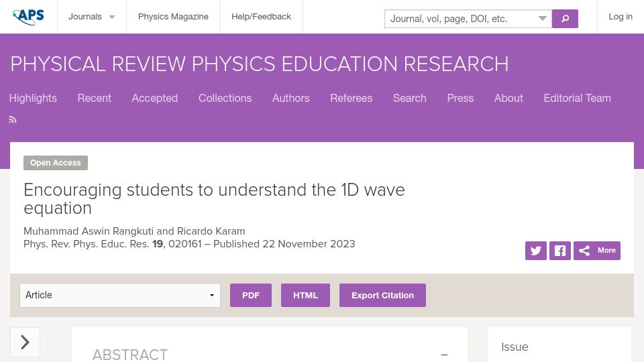Open the Recent tab
Screen dimensions: 644x362
pyautogui.click(x=94, y=98)
